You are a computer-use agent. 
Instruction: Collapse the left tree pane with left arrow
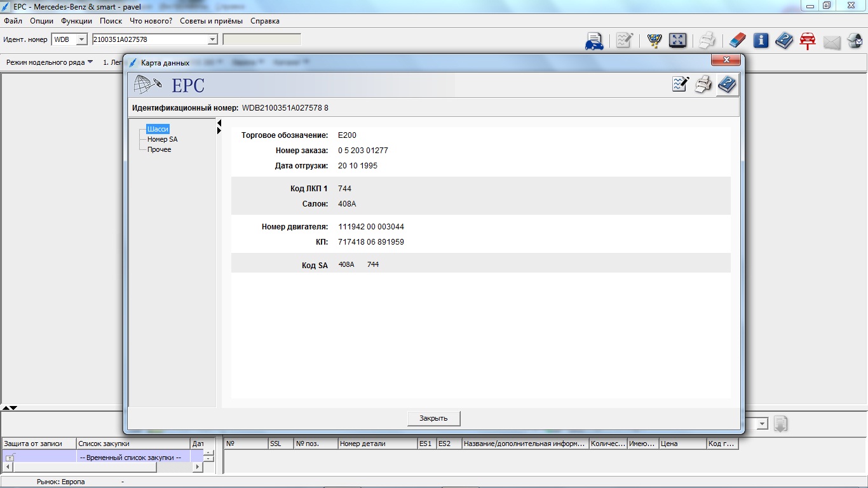coord(219,123)
